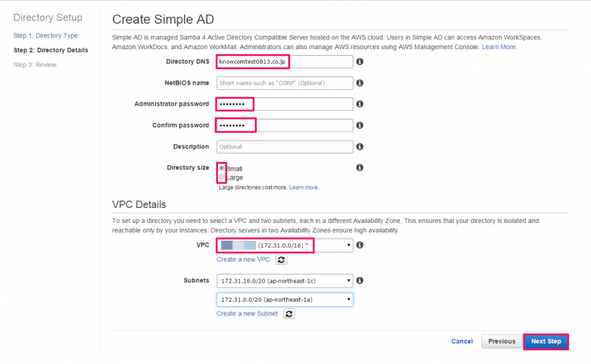Select Step 3: Review in sidebar

click(35, 65)
